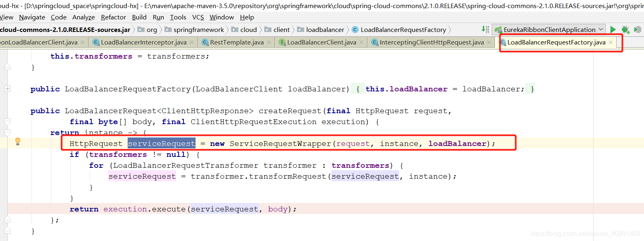This screenshot has width=644, height=241.
Task: Click the loadbalancer breadcrumb folder
Action: (x=321, y=30)
